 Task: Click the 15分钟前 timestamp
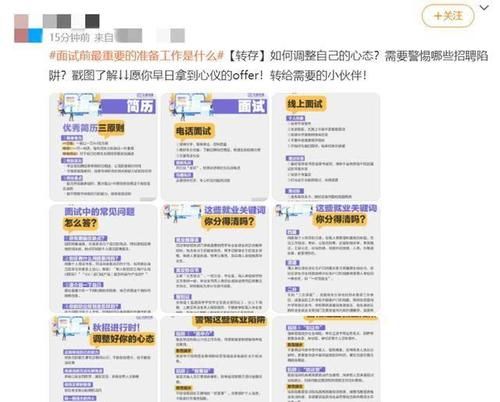(69, 37)
